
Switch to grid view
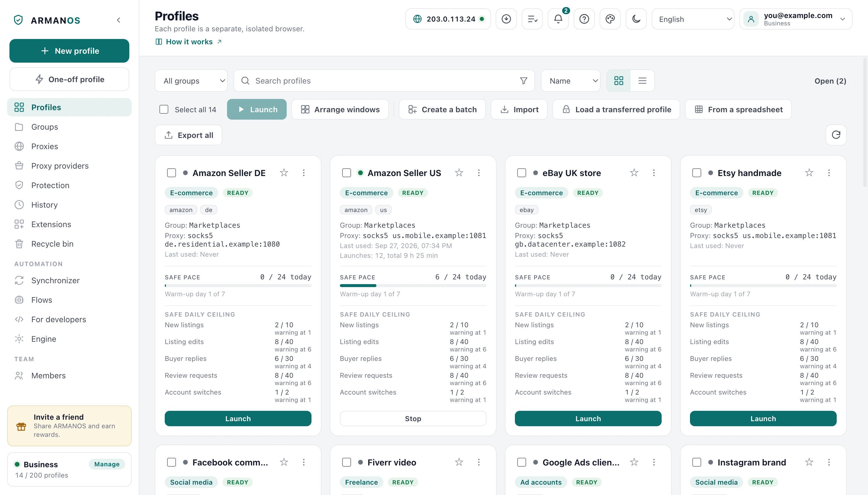pyautogui.click(x=619, y=81)
